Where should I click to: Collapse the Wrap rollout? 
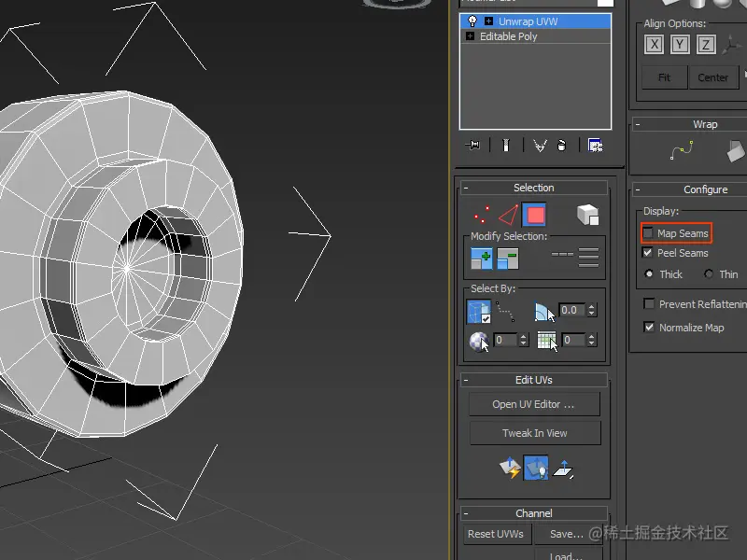638,125
